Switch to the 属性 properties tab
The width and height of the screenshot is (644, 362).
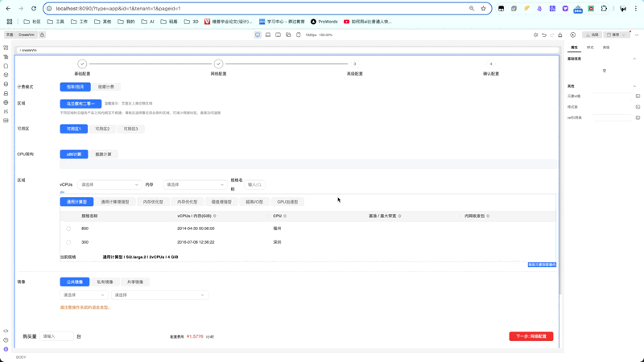574,47
